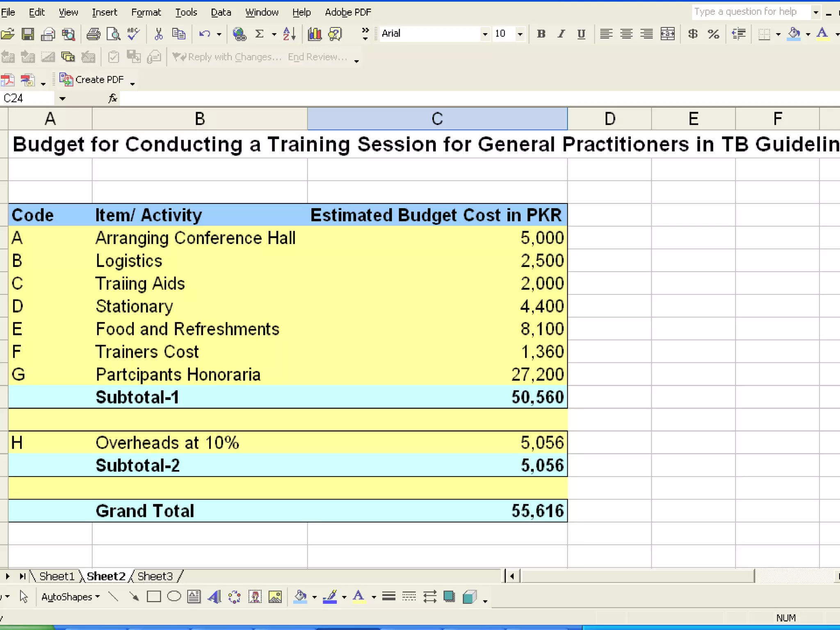Click the Print icon in toolbar
840x630 pixels.
[94, 34]
